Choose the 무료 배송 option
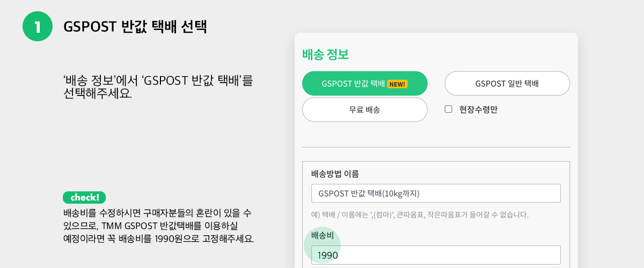Viewport: 644px width, 268px height. click(365, 110)
